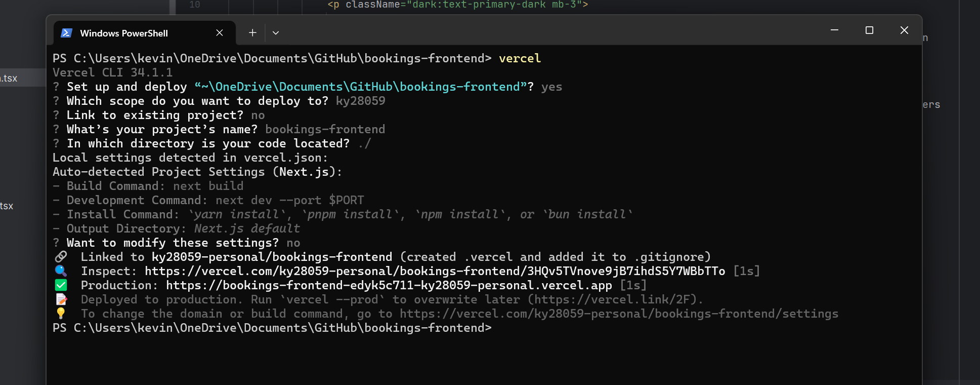Screen dimensions: 980x385
Task: Close the PowerShell terminal window
Action: click(x=904, y=30)
